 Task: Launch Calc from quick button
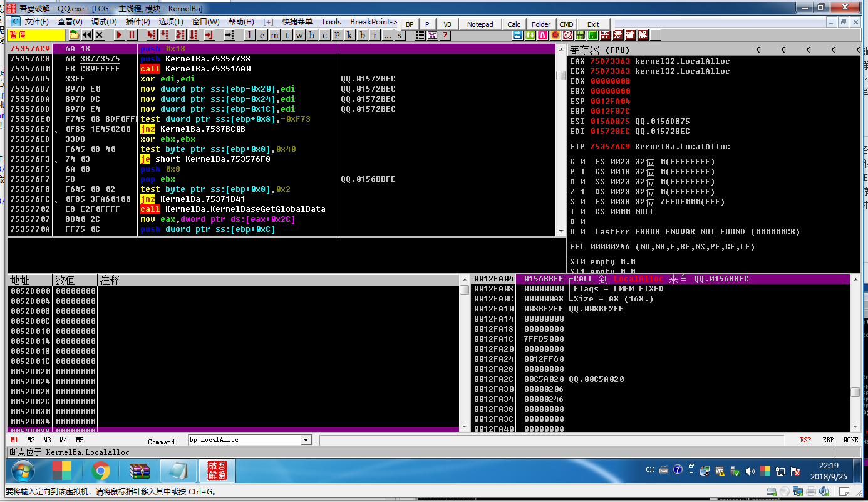pyautogui.click(x=514, y=24)
